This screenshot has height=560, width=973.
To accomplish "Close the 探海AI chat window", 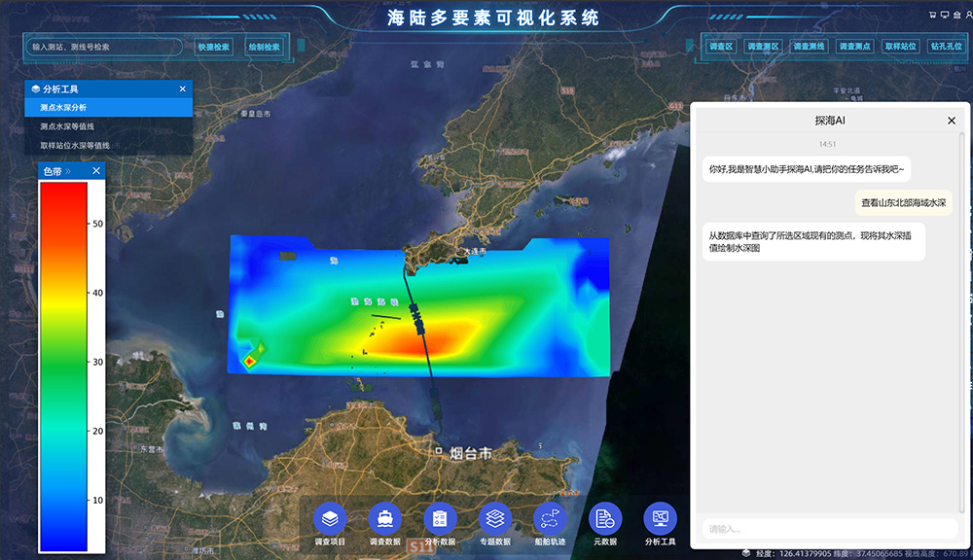I will click(x=952, y=121).
